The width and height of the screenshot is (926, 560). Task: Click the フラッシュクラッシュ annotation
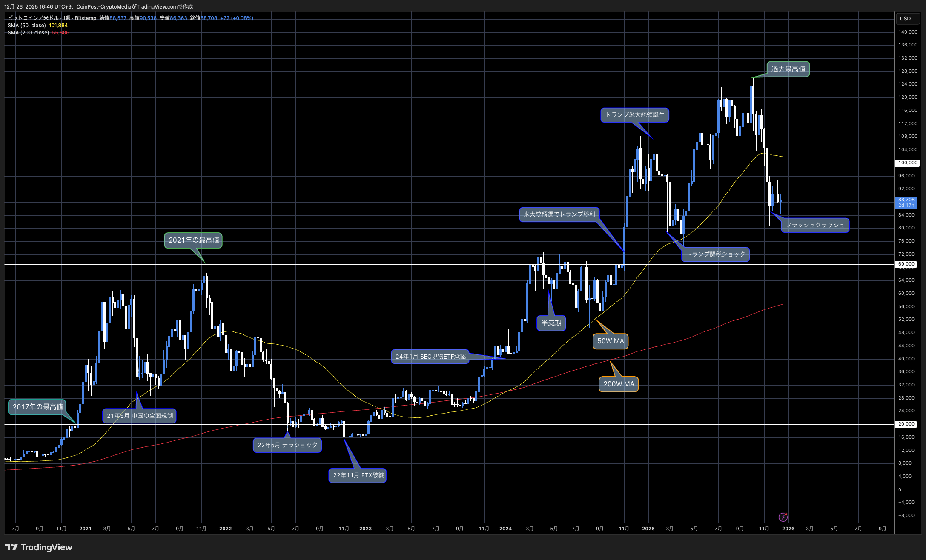814,225
